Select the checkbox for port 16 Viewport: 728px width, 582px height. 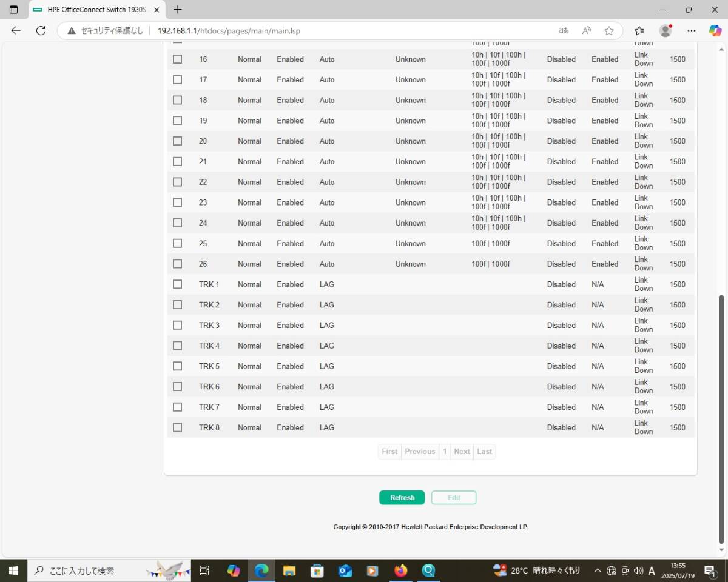click(177, 59)
